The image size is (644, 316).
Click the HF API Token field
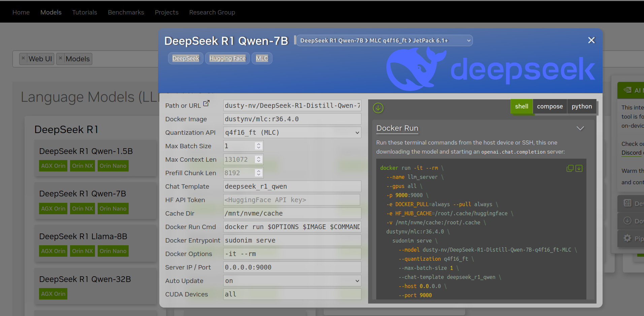click(291, 200)
